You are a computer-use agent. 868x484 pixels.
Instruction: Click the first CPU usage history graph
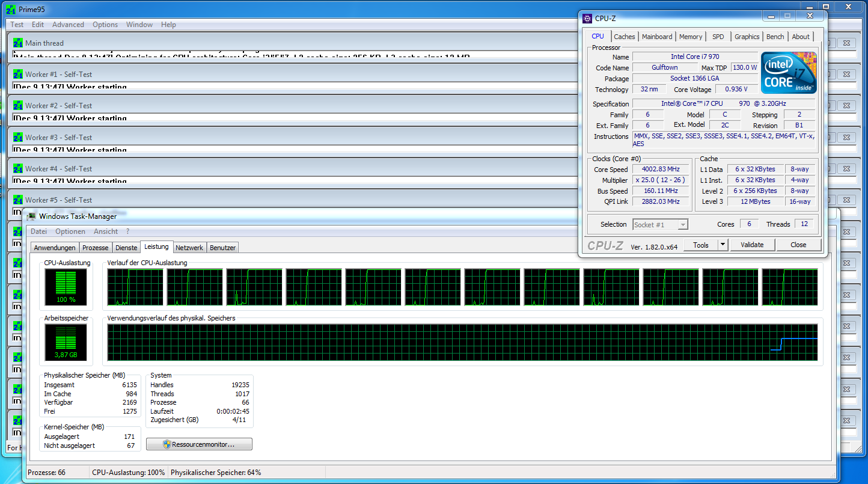click(135, 287)
